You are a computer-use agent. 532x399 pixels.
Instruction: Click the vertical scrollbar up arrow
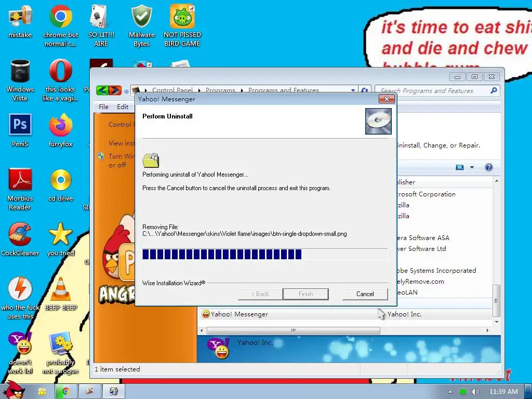tap(497, 181)
